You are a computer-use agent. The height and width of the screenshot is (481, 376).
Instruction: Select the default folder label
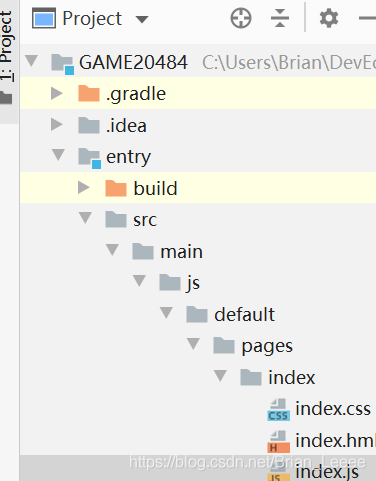(x=245, y=314)
